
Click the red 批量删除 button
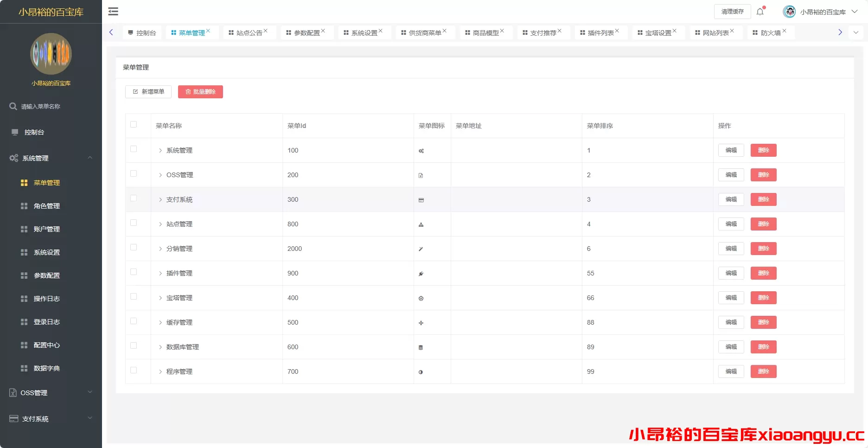200,91
